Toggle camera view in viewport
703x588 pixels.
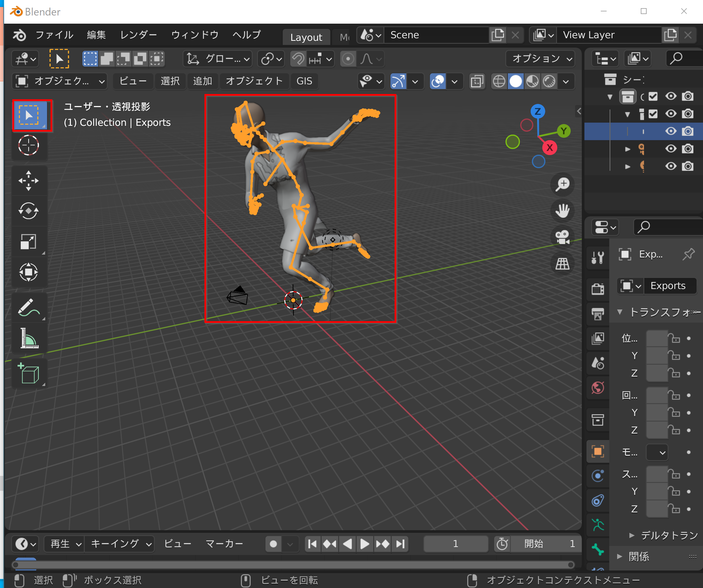[563, 237]
